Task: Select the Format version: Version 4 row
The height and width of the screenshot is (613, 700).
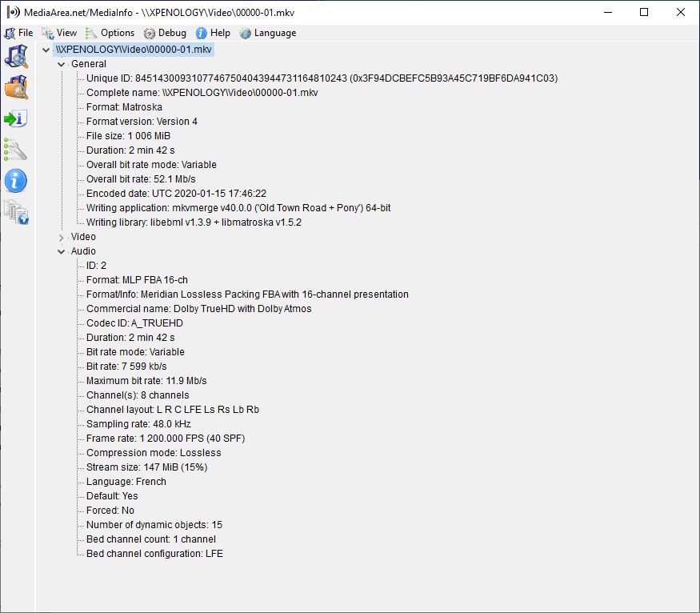Action: point(142,122)
